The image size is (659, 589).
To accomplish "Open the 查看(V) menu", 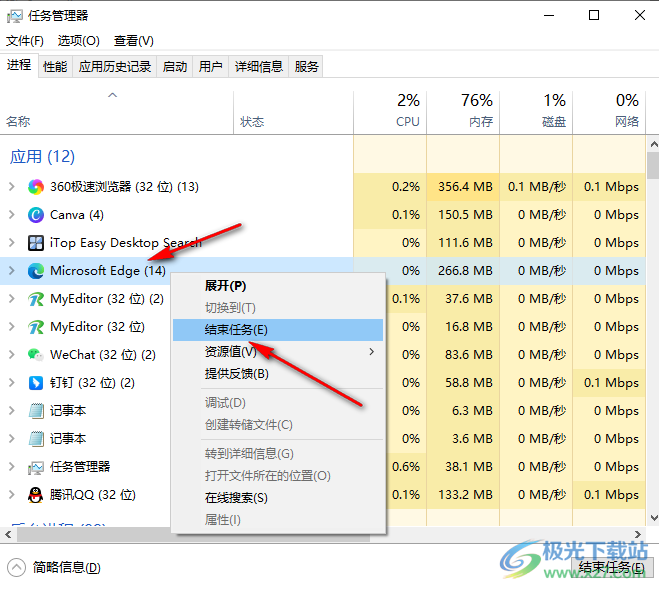I will click(134, 41).
